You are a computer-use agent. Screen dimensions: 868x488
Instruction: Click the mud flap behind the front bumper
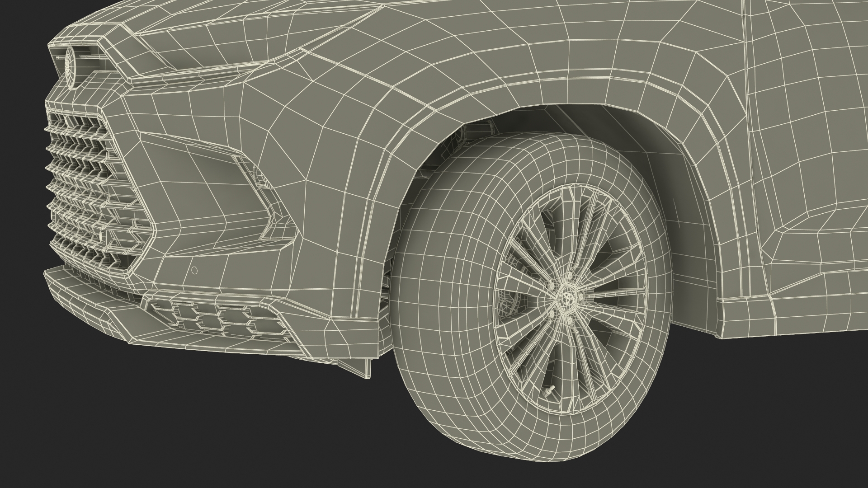(x=357, y=364)
